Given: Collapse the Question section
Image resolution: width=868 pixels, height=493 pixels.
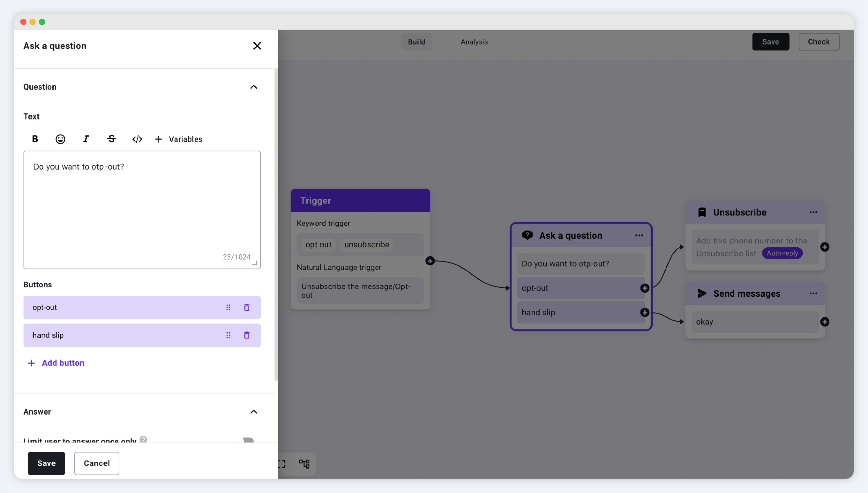Looking at the screenshot, I should click(253, 87).
